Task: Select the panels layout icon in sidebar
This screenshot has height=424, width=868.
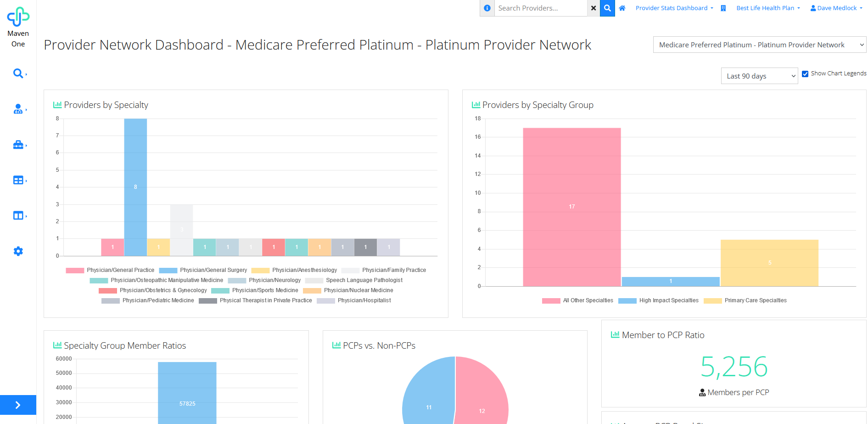Action: [18, 215]
